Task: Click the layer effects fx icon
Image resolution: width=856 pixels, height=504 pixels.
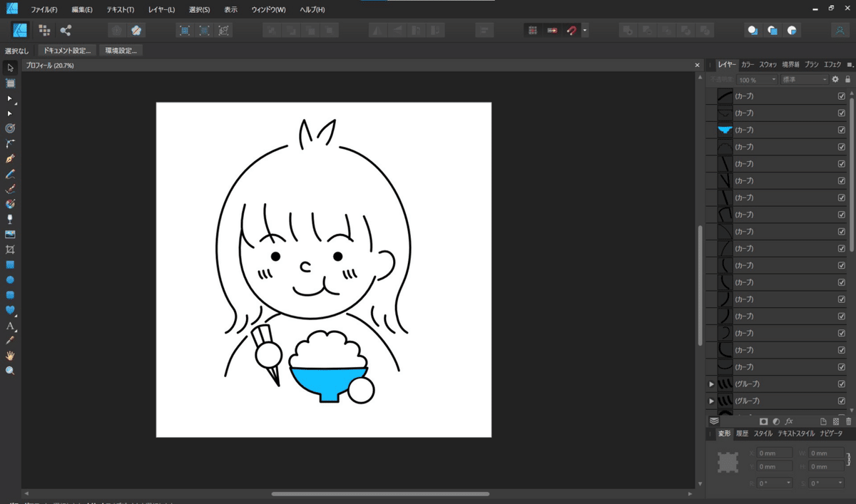Action: (790, 422)
